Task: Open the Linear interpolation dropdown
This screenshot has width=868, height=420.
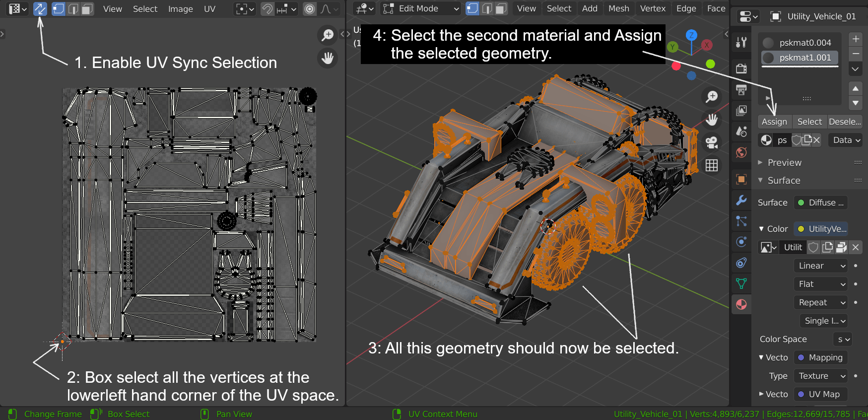Action: [x=821, y=266]
